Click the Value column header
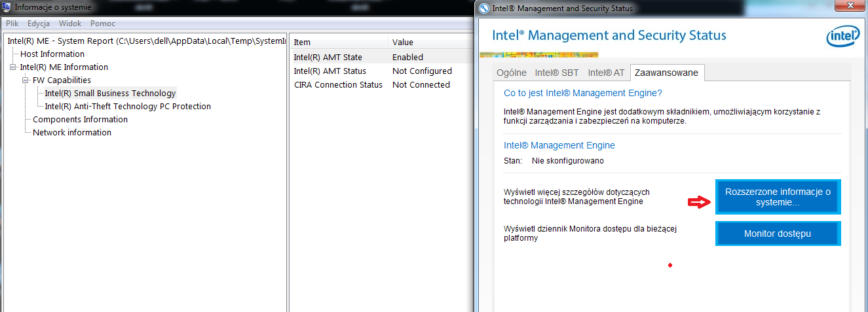 click(430, 43)
